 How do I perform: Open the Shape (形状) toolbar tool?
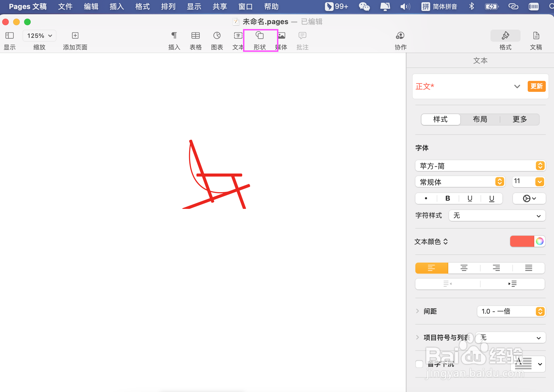[x=259, y=36]
